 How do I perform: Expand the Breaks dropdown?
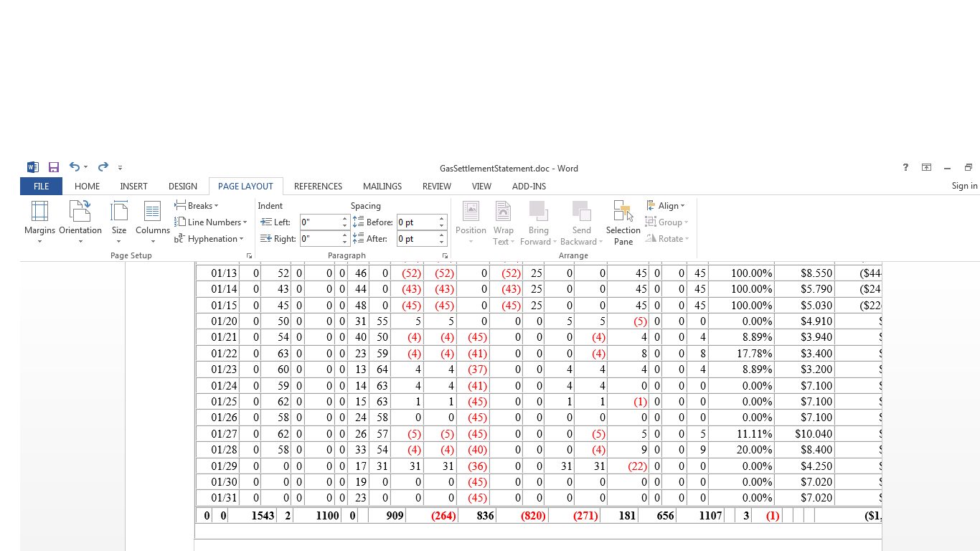[196, 206]
